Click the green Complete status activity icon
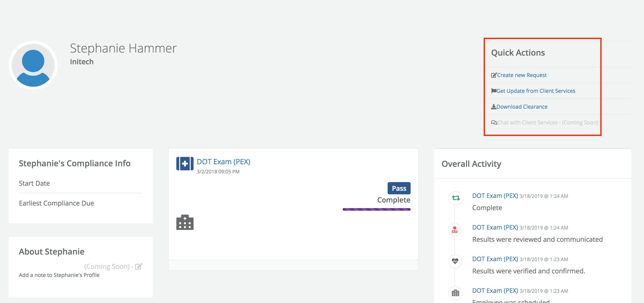This screenshot has width=644, height=303. tap(456, 198)
